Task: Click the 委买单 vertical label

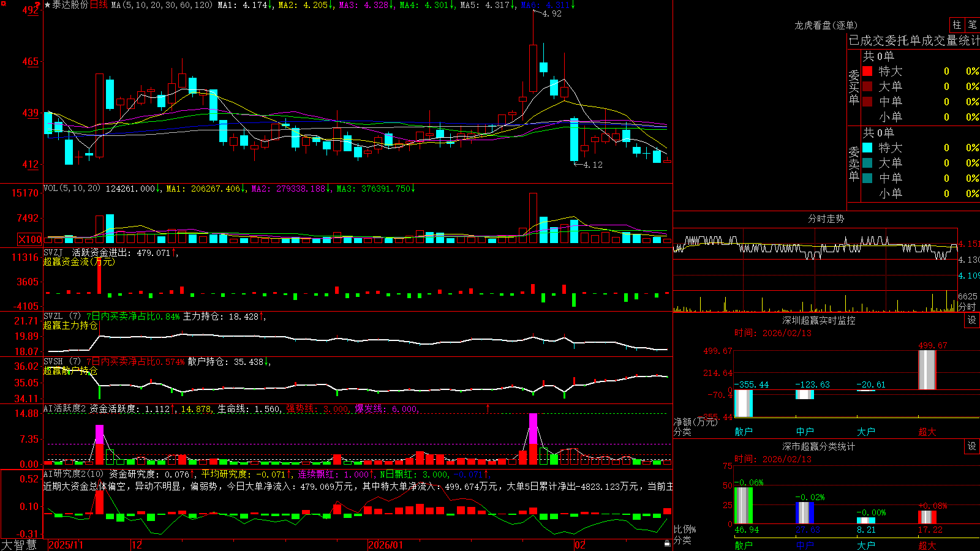Action: (x=854, y=88)
